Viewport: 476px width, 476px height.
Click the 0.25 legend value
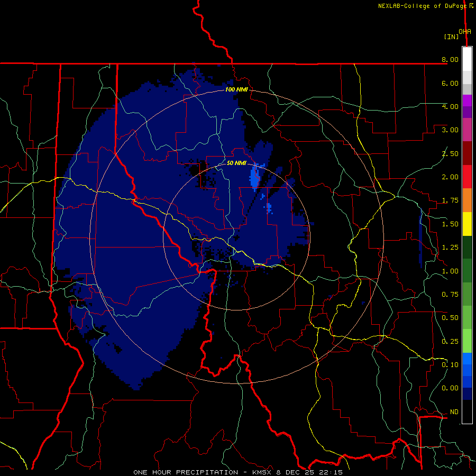(450, 342)
